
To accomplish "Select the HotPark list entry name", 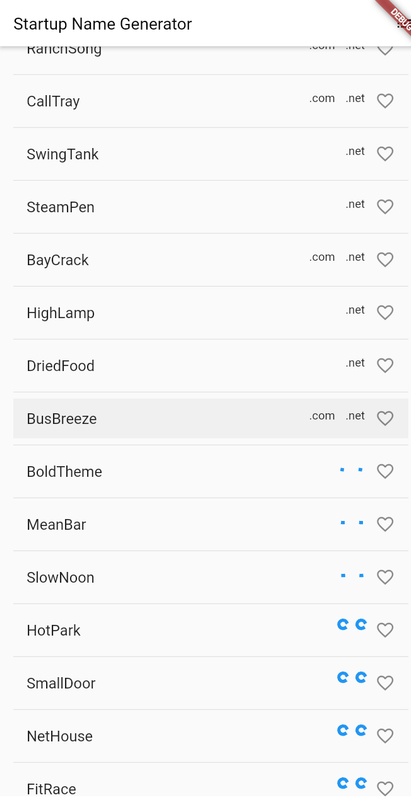I will click(54, 631).
